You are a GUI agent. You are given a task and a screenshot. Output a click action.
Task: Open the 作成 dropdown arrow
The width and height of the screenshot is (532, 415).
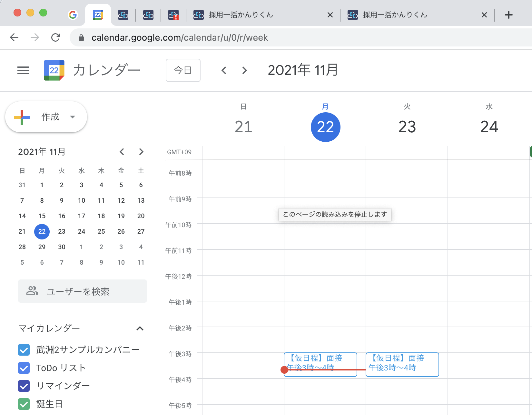point(72,117)
